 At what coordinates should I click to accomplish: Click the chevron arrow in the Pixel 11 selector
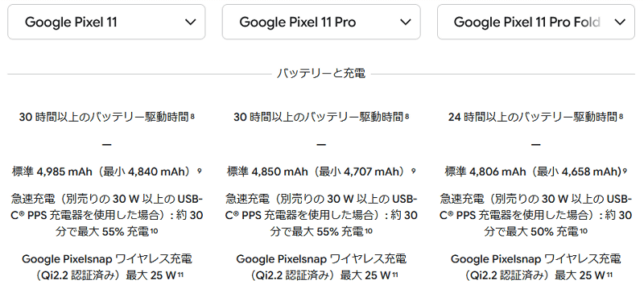tap(191, 23)
